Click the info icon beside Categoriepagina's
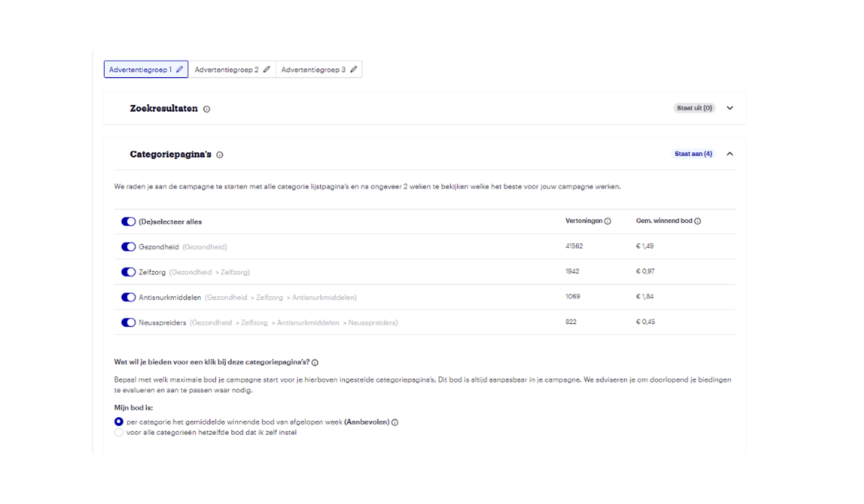Image resolution: width=864 pixels, height=504 pixels. [218, 154]
